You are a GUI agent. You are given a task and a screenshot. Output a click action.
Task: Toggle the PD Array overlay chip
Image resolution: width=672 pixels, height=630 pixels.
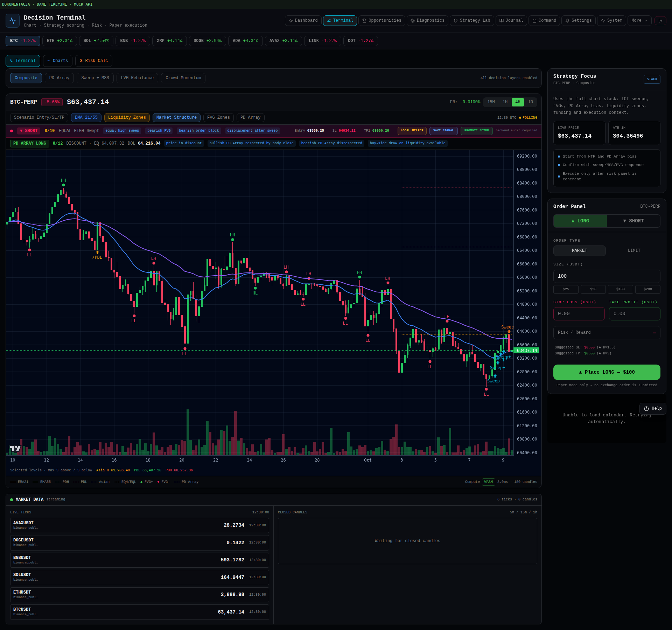point(251,118)
